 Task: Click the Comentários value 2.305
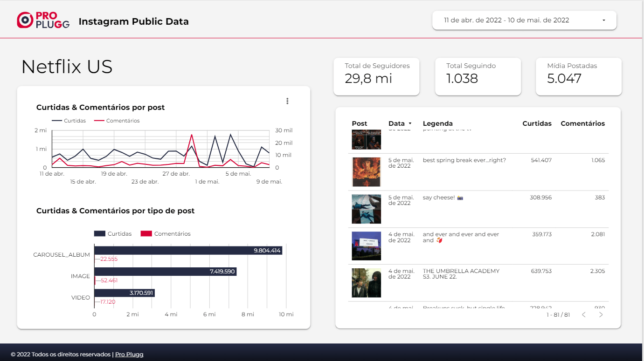pos(597,271)
